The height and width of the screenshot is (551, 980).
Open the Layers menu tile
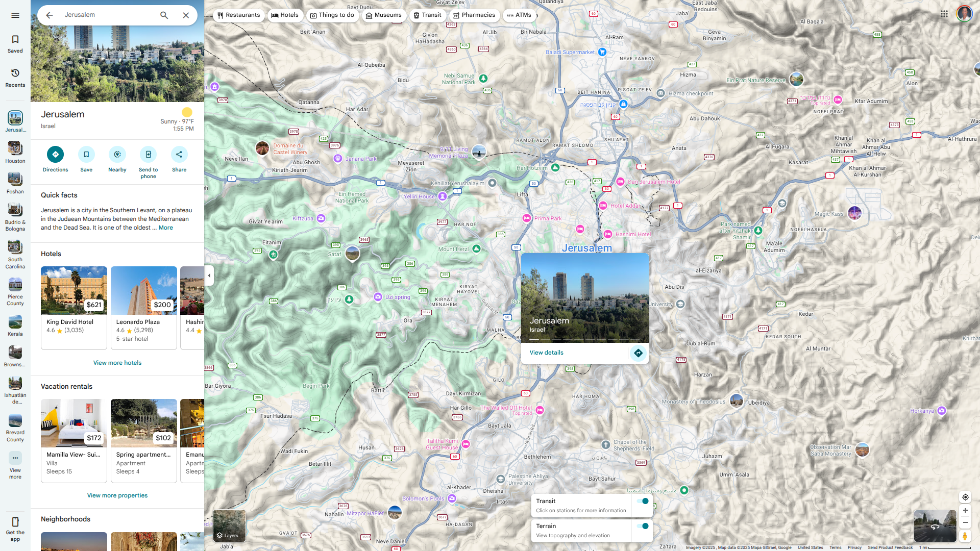tap(229, 525)
